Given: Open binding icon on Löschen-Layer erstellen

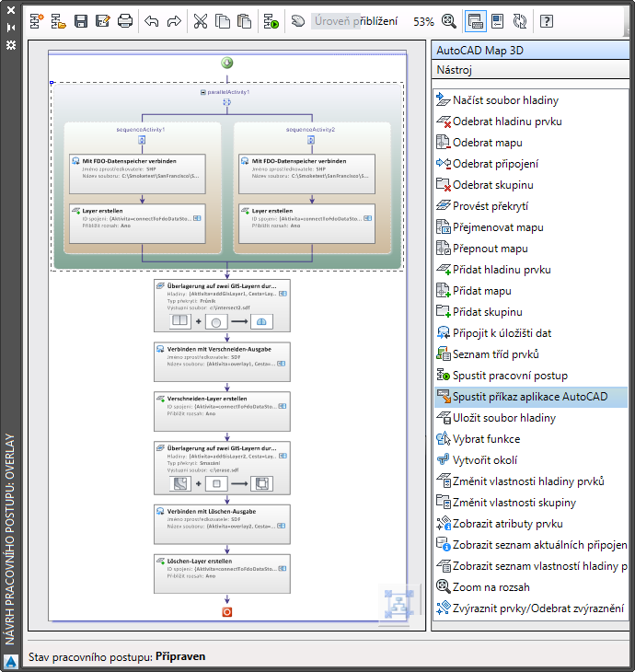Looking at the screenshot, I should 283,569.
